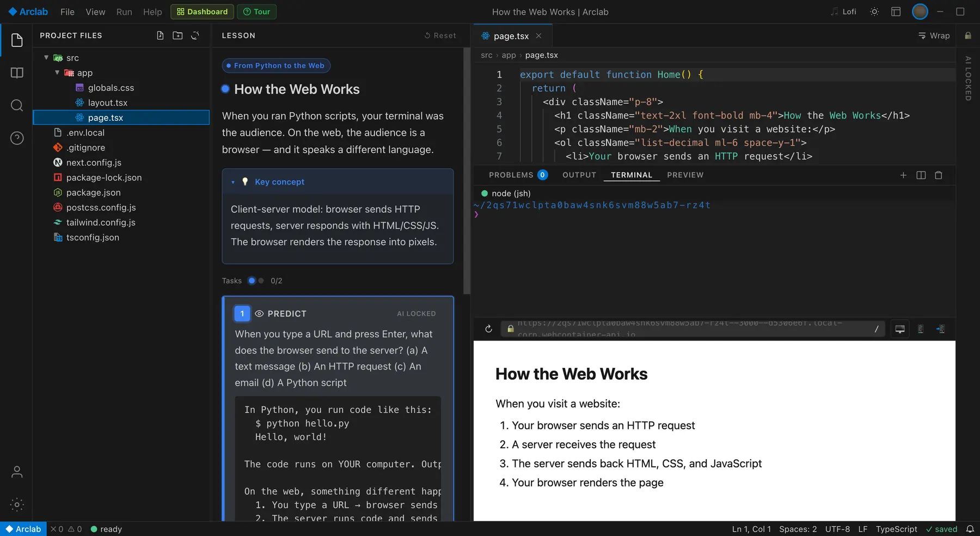Click the new folder icon in Project Files
980x536 pixels.
click(177, 35)
